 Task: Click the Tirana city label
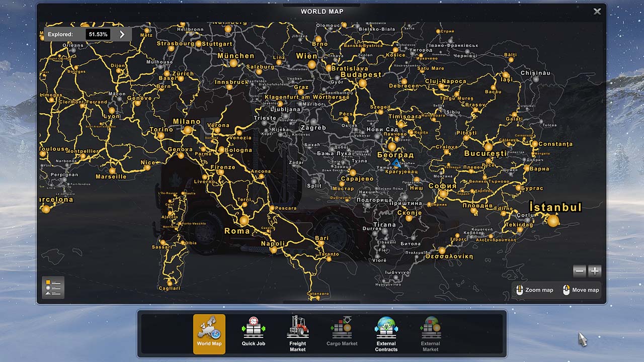[x=385, y=225]
